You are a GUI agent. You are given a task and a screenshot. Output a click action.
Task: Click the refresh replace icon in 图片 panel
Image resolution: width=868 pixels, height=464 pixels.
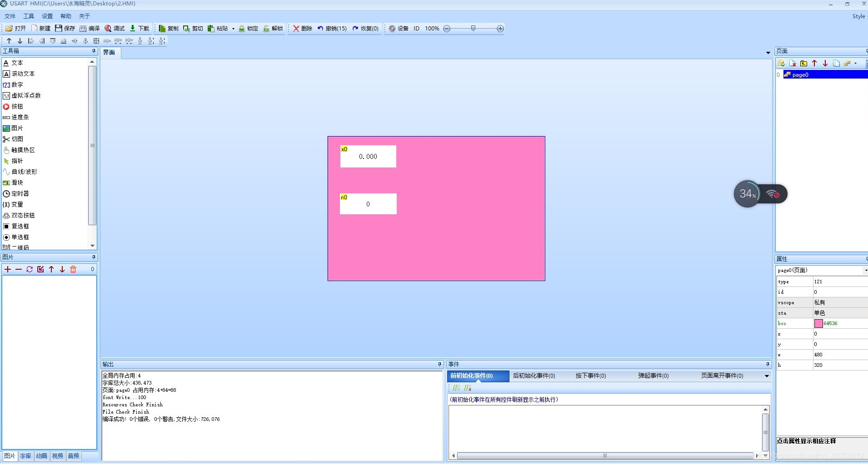(30, 269)
